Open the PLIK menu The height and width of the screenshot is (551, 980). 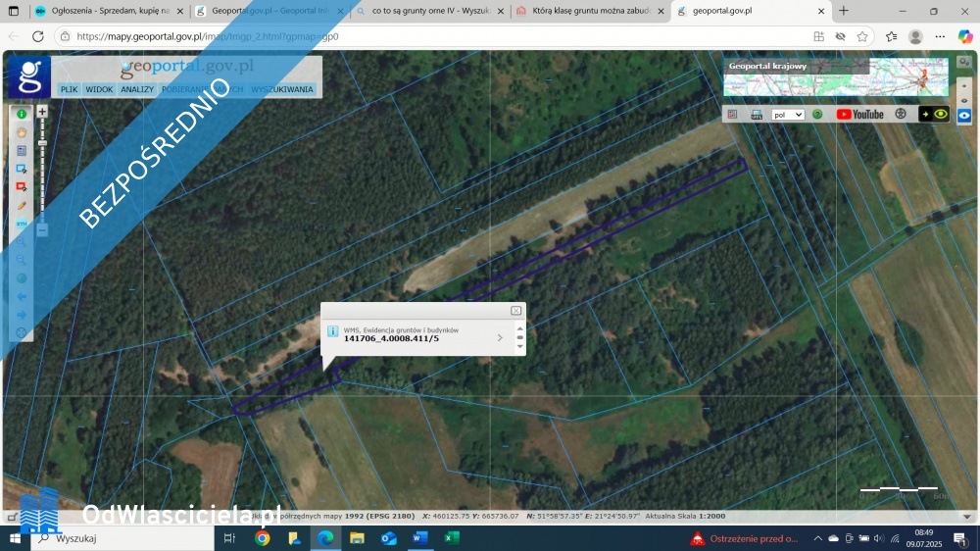tap(69, 89)
